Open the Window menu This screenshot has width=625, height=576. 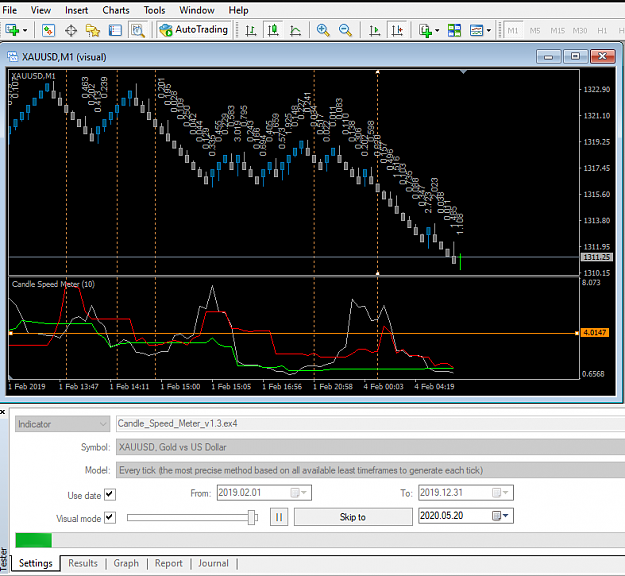click(x=197, y=10)
